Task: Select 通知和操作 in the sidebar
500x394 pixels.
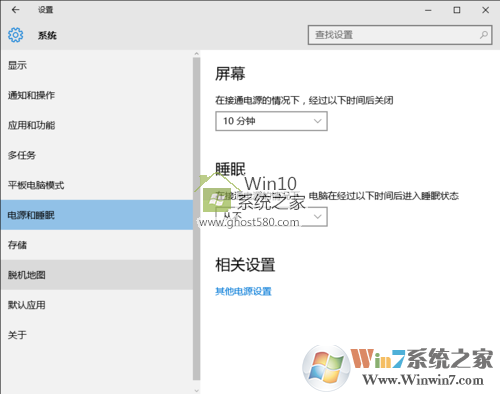Action: point(97,95)
